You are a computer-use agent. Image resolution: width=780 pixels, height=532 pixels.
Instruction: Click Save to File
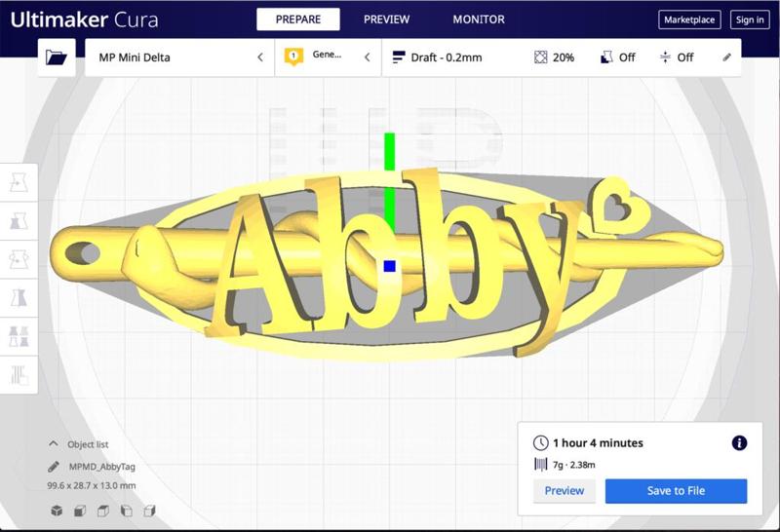point(676,491)
